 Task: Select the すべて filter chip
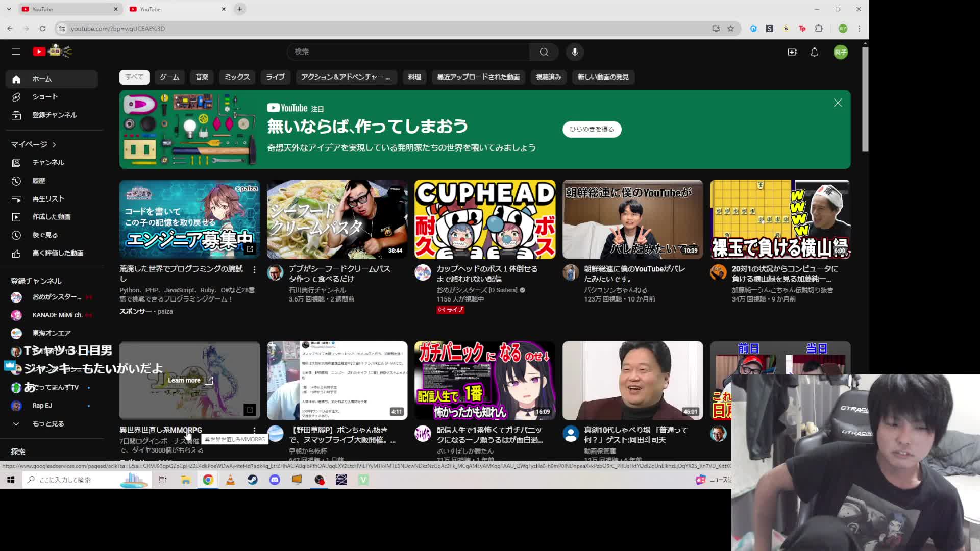(x=134, y=77)
